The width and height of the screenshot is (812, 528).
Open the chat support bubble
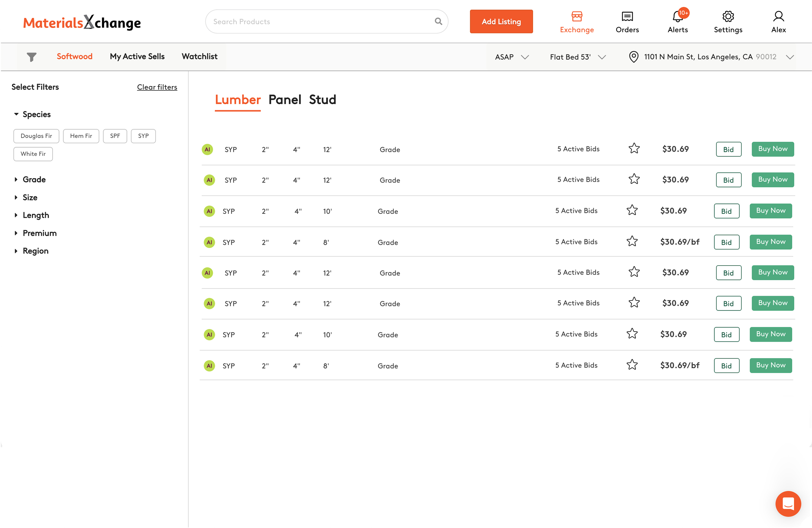coord(788,504)
